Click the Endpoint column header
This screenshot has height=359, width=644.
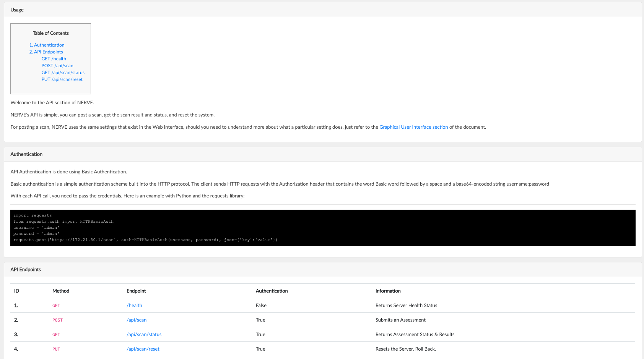click(136, 291)
